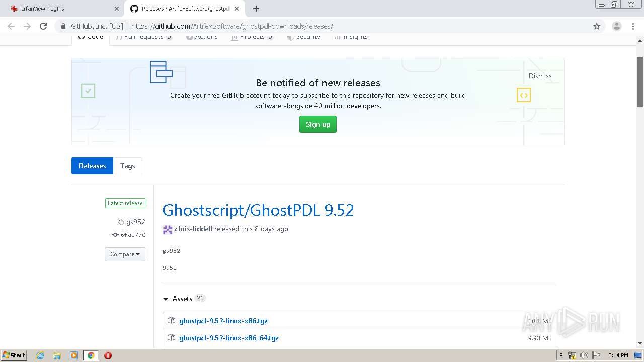Click the 3:14 PM taskbar clock
The width and height of the screenshot is (644, 362).
[x=618, y=355]
